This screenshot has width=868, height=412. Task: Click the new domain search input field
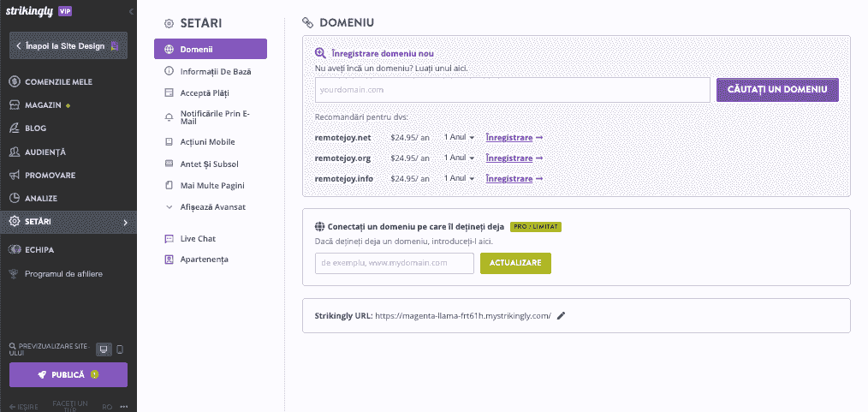point(513,90)
